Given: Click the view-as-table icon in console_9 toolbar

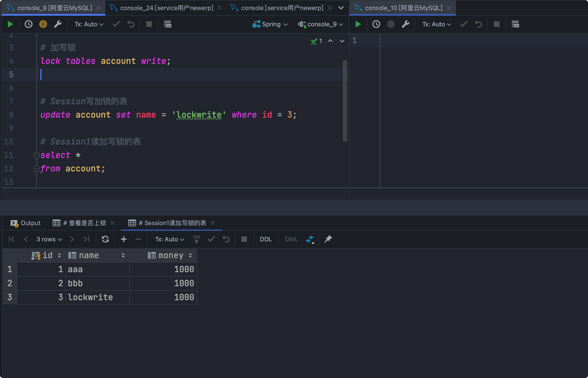Looking at the screenshot, I should pyautogui.click(x=167, y=24).
